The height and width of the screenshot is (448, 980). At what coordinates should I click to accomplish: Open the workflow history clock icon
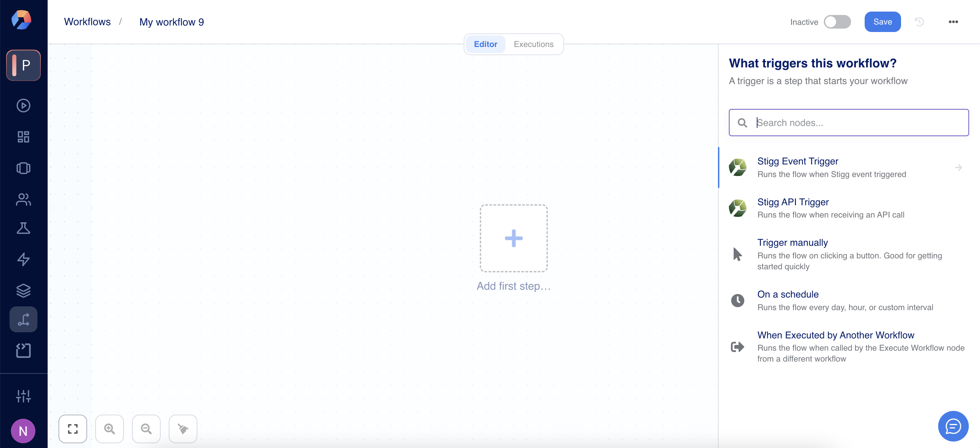(919, 22)
